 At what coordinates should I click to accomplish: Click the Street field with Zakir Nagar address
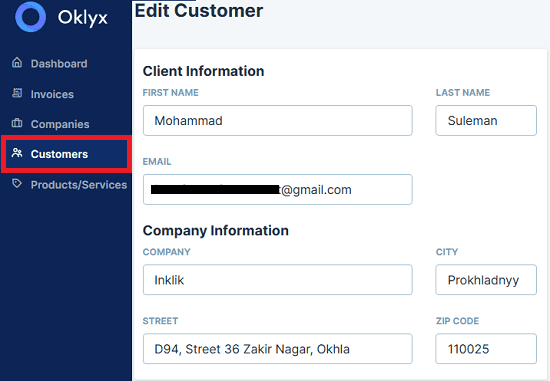277,349
